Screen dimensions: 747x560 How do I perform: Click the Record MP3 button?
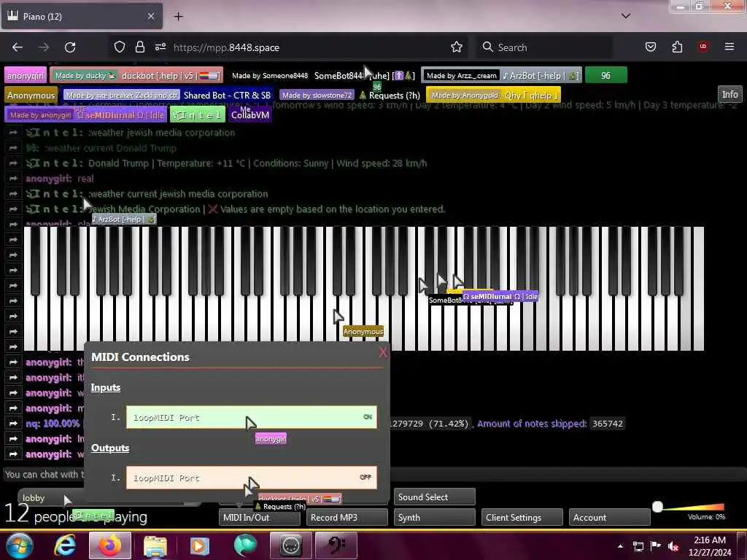347,517
